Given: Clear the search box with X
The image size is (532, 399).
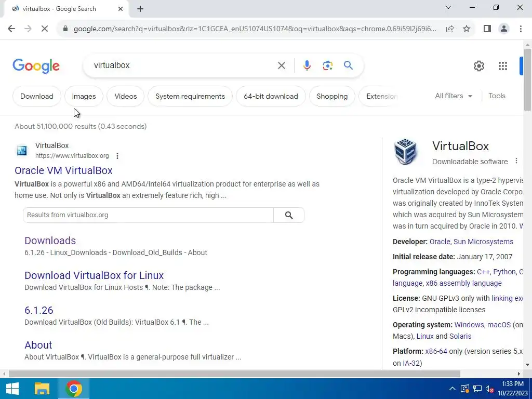Looking at the screenshot, I should 281,65.
